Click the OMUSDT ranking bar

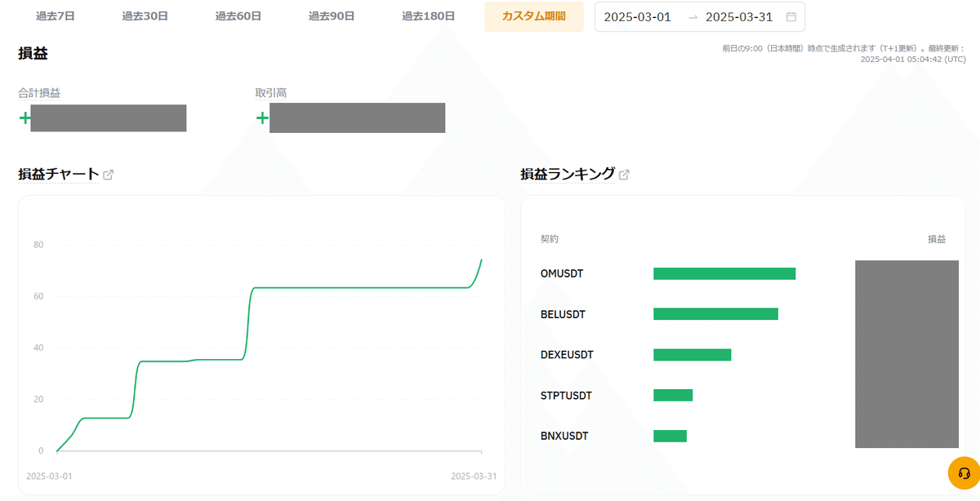pyautogui.click(x=724, y=273)
